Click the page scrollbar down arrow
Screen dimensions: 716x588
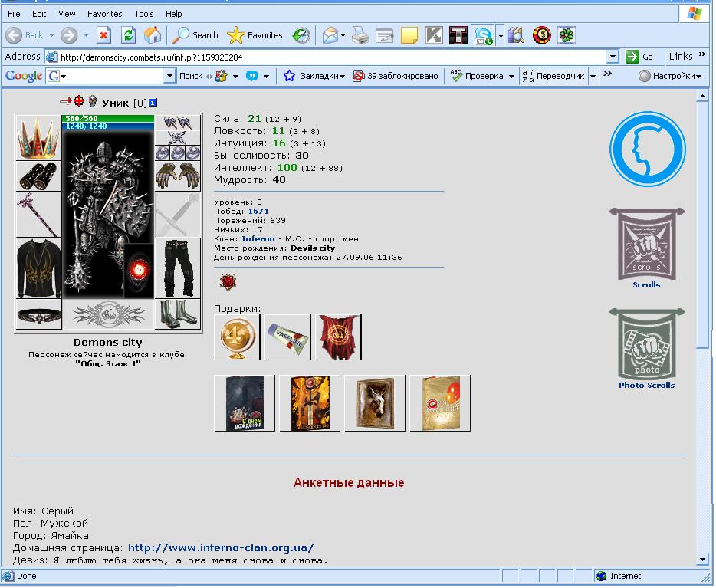tap(702, 559)
